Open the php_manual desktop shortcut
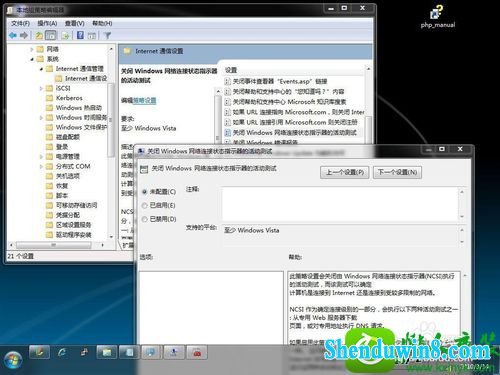The image size is (500, 375). tap(437, 16)
